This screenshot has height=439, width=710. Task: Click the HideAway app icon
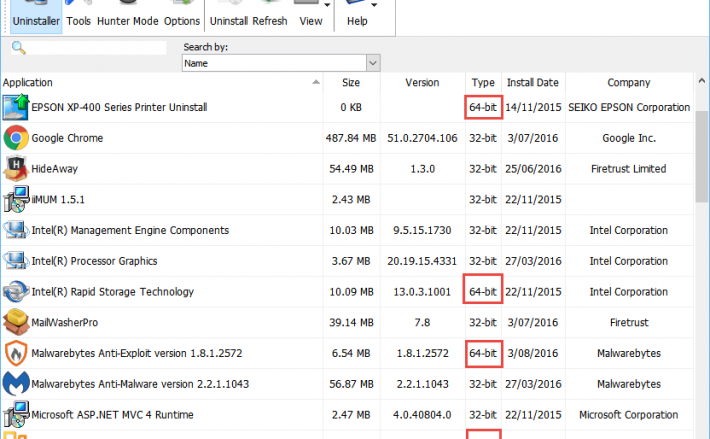(16, 169)
